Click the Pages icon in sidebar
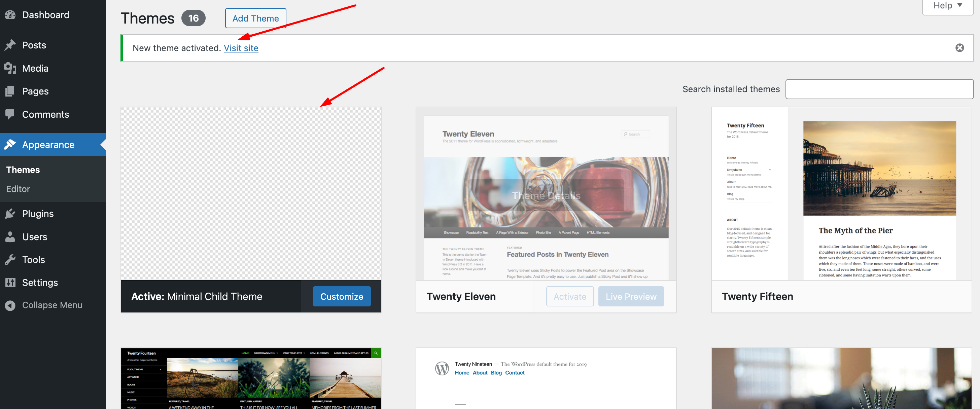The height and width of the screenshot is (409, 980). click(10, 91)
